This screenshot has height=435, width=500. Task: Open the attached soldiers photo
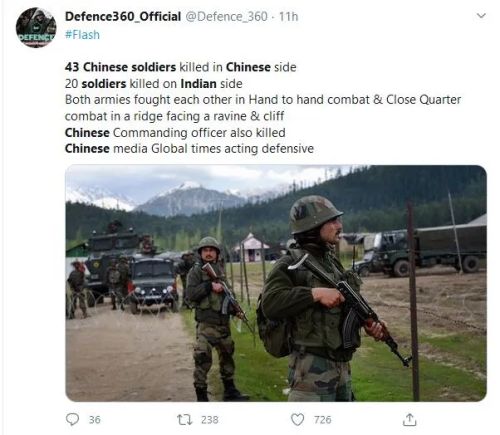[276, 283]
